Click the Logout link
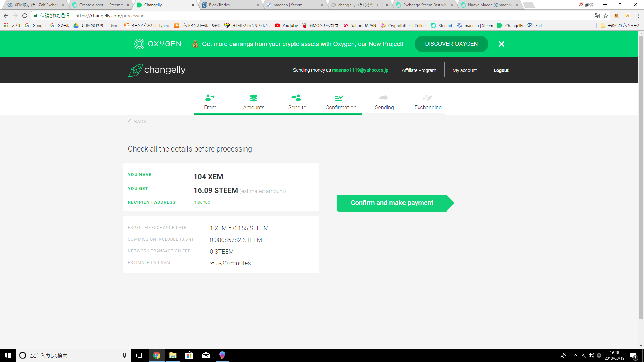Viewport: 644px width, 362px height. pos(501,70)
